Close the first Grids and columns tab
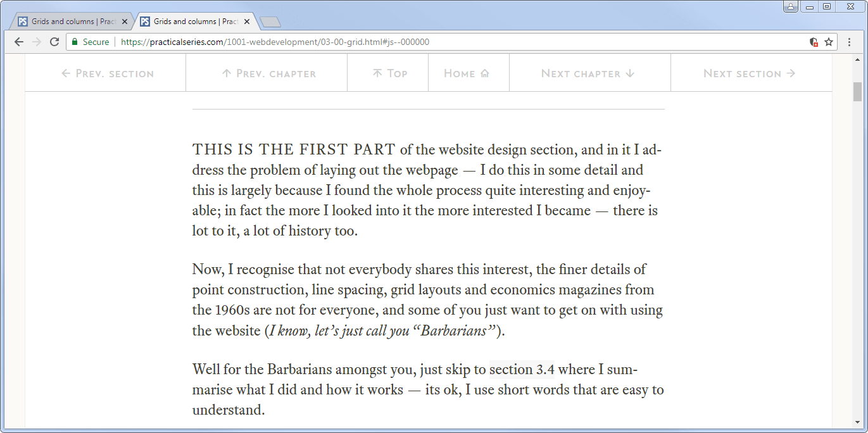Image resolution: width=868 pixels, height=433 pixels. pos(125,22)
